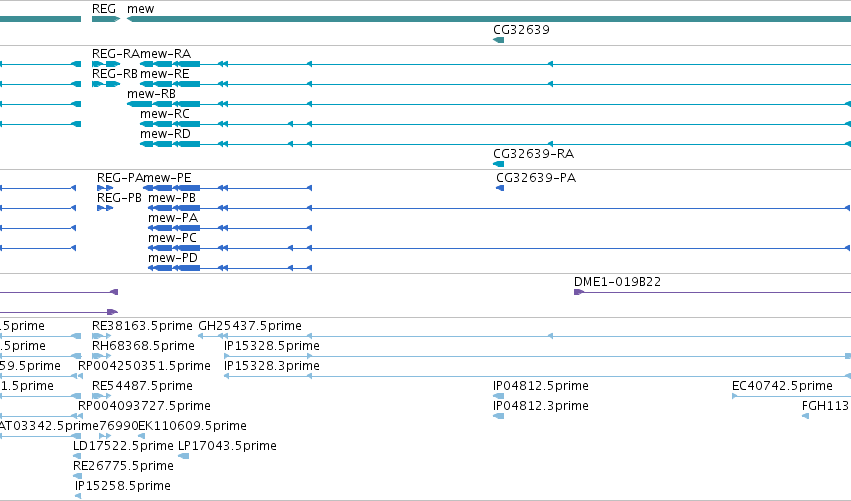Click the CG32639-PA protein label
851x501 pixels.
click(x=536, y=178)
